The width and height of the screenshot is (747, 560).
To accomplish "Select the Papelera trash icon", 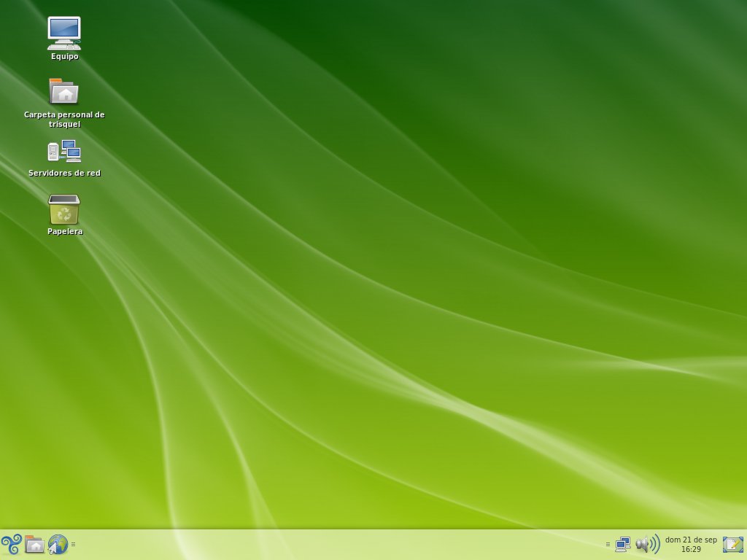I will click(64, 210).
